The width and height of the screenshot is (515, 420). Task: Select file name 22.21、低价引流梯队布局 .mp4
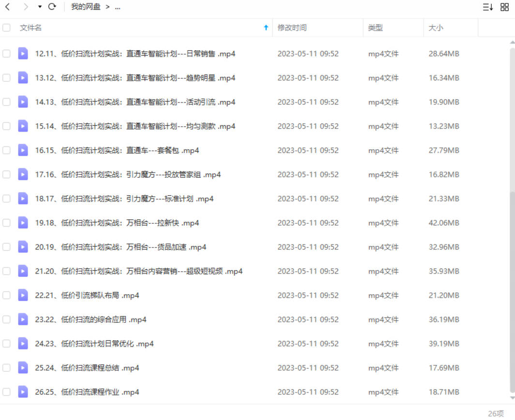click(x=87, y=295)
